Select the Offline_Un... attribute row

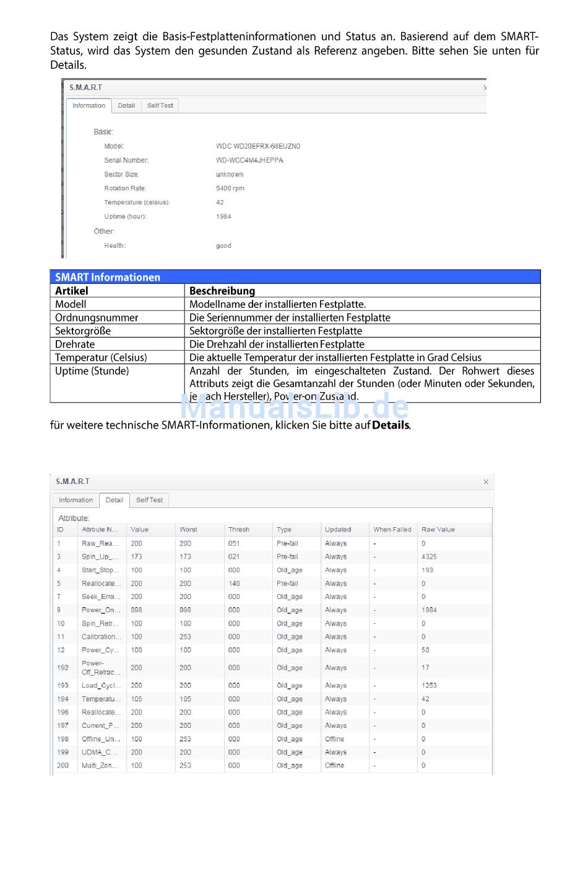[x=272, y=739]
